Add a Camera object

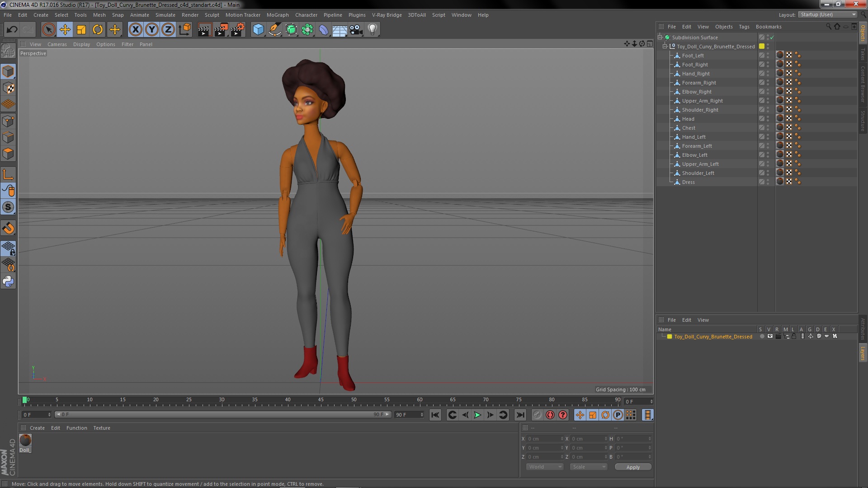[356, 30]
